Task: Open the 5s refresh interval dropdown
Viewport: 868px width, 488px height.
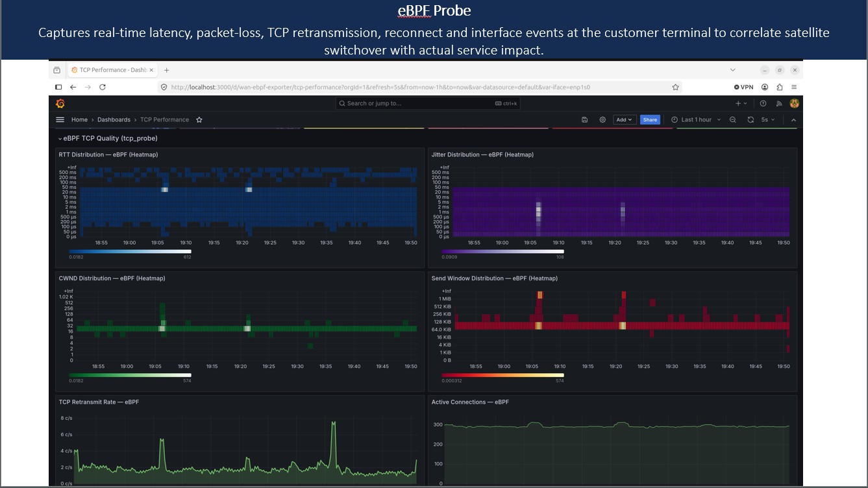Action: tap(767, 119)
